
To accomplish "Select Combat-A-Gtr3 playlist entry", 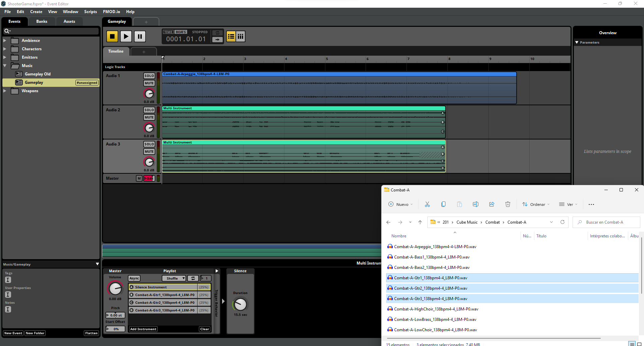I will [170, 310].
